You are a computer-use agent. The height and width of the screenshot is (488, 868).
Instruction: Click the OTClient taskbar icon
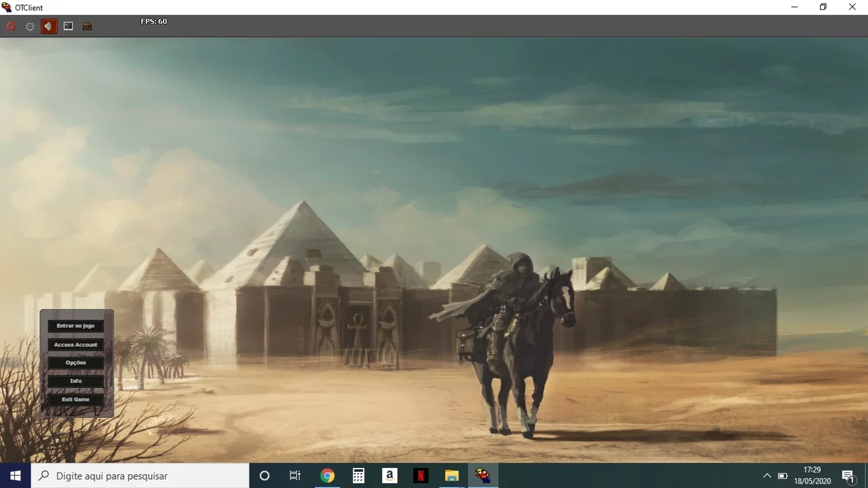point(483,476)
